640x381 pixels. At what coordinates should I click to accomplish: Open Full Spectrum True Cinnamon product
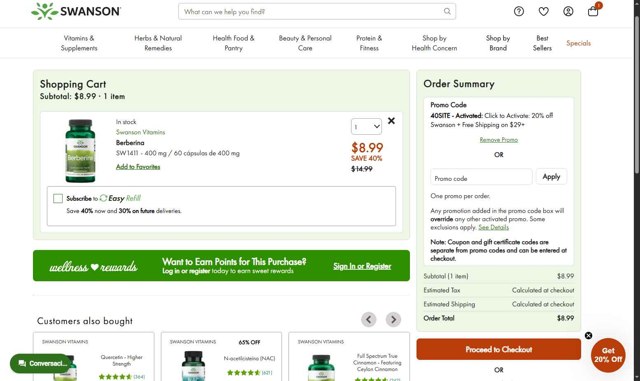[349, 356]
